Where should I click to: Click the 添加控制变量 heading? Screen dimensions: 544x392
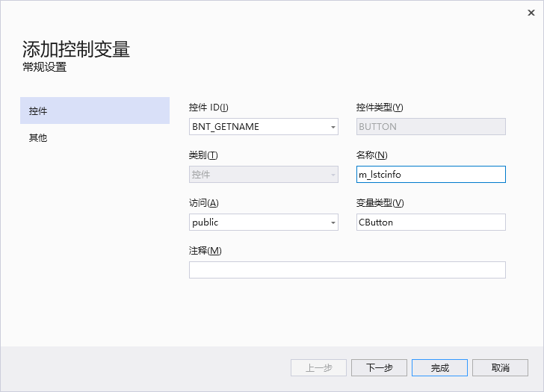76,49
